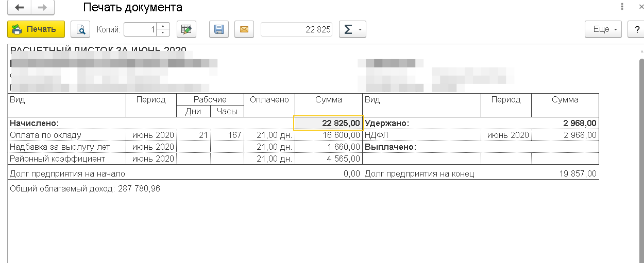Click starting debt value 0,00

(x=352, y=174)
